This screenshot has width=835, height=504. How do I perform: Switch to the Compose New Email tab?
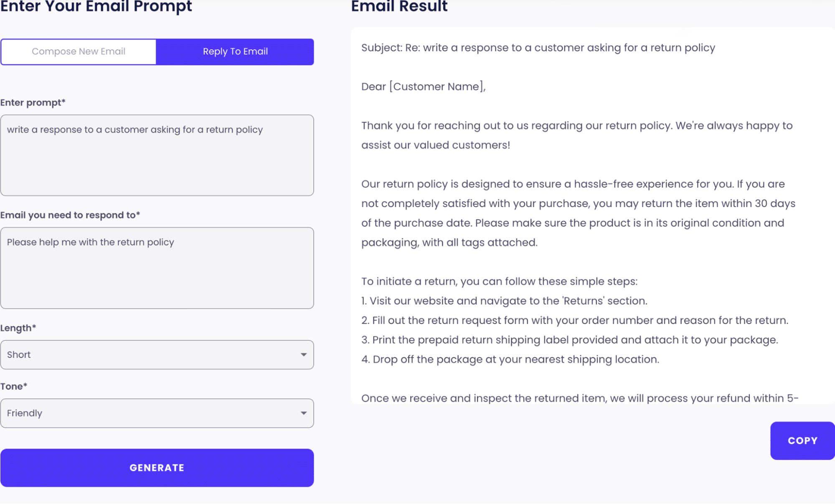coord(78,51)
